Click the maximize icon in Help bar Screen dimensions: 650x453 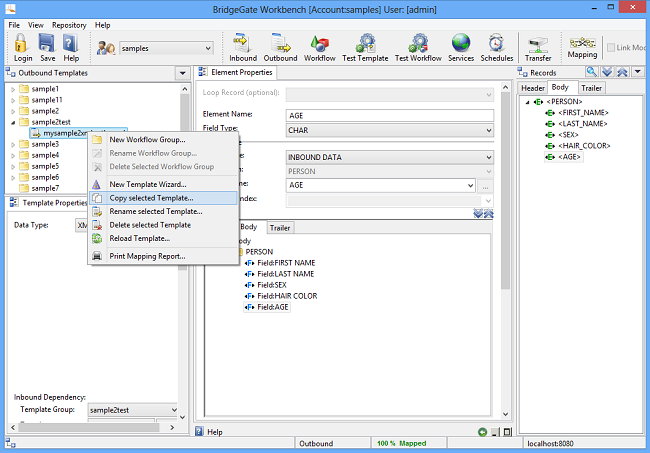click(507, 432)
